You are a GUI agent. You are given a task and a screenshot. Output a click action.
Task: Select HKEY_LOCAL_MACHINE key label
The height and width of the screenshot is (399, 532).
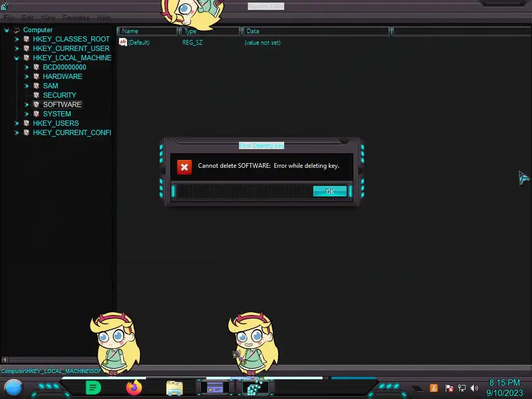coord(72,58)
